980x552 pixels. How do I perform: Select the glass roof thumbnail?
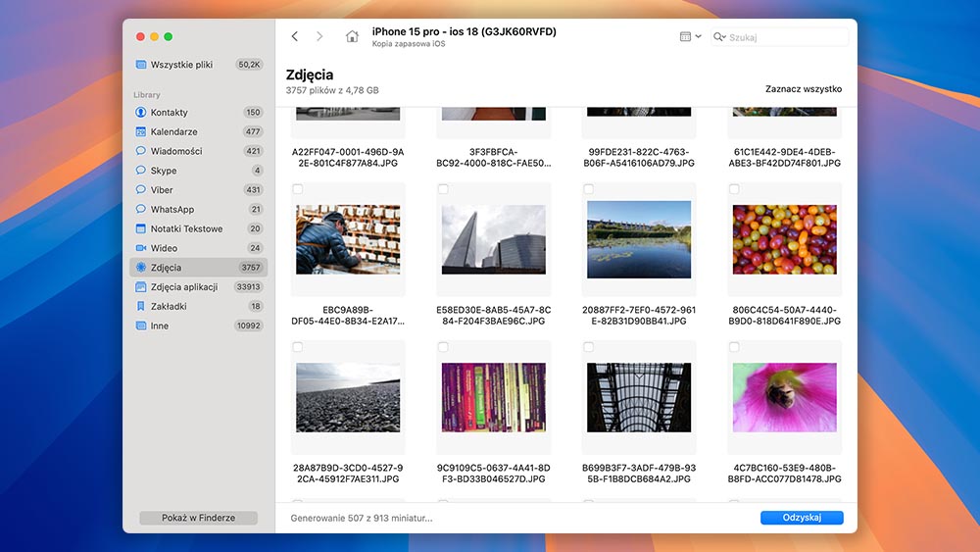click(639, 398)
